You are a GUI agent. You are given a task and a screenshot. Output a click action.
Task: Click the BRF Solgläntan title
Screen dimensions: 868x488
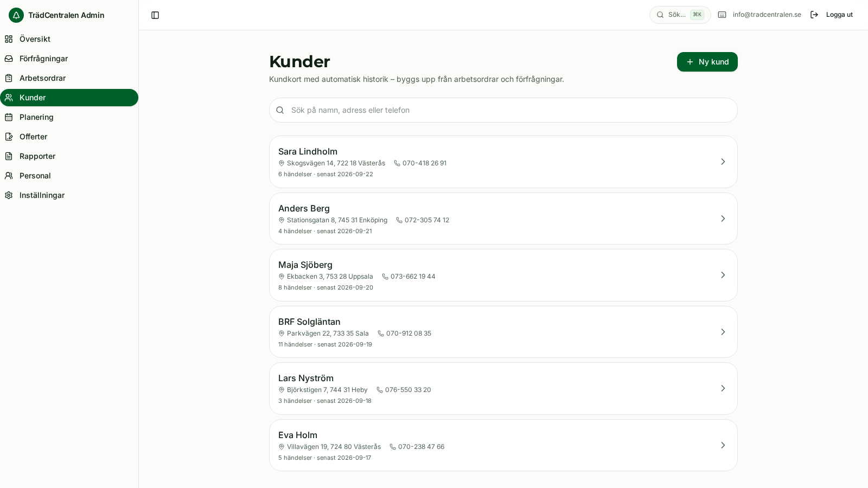tap(309, 322)
